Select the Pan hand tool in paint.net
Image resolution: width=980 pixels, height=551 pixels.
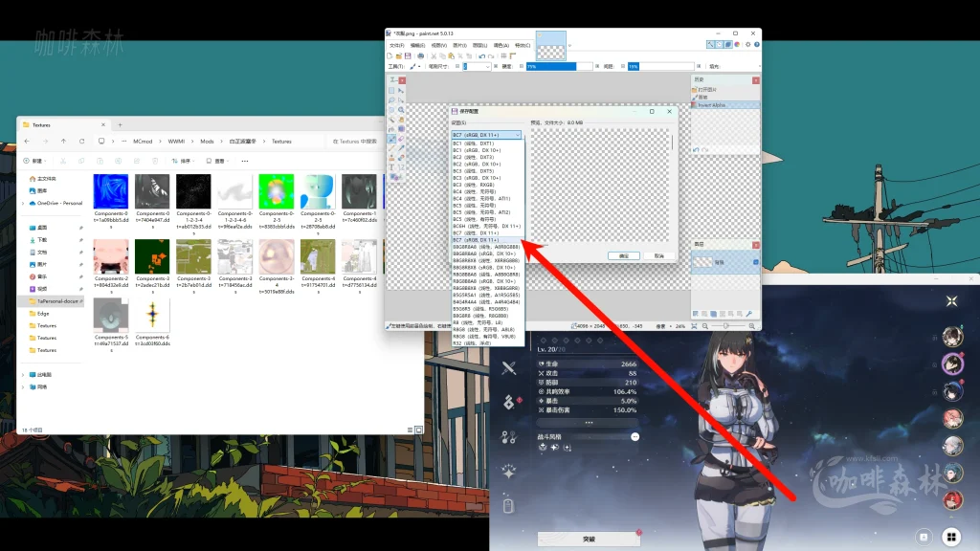[x=401, y=120]
